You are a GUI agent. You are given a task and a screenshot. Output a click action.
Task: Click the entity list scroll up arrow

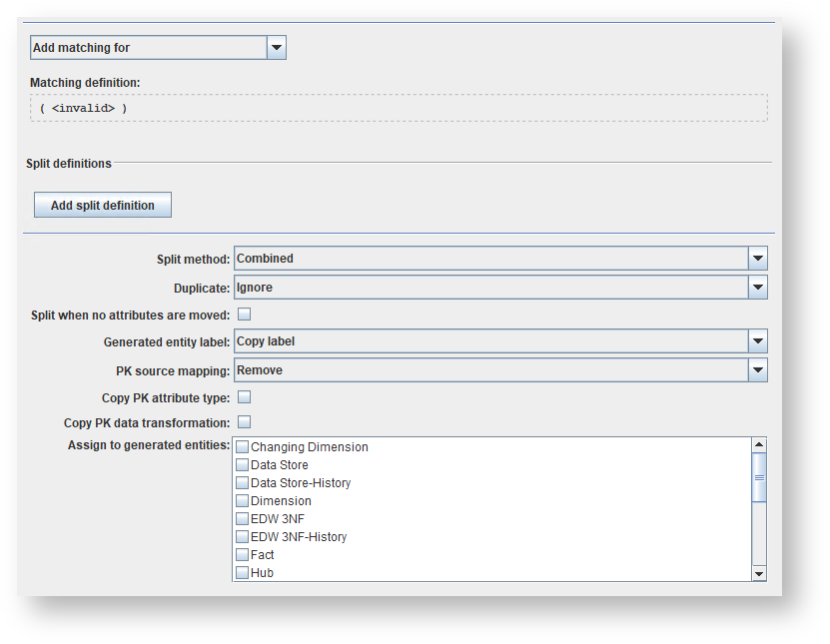[759, 445]
